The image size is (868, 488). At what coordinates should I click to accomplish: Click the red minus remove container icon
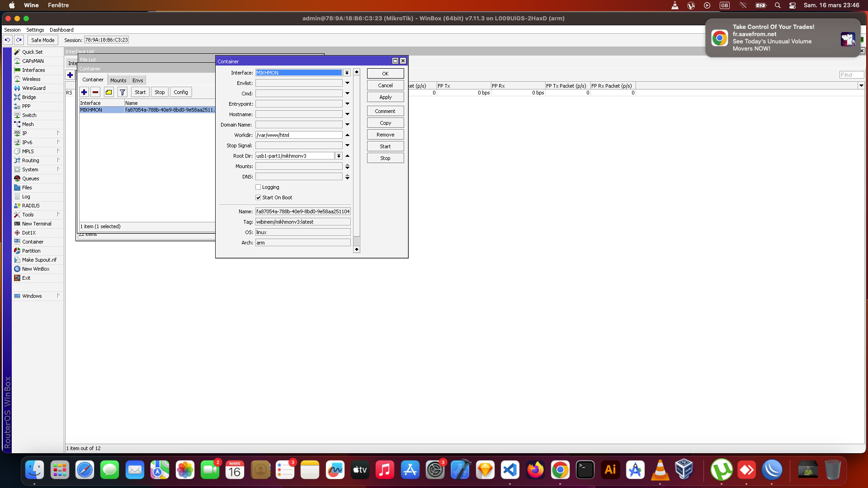coord(95,92)
